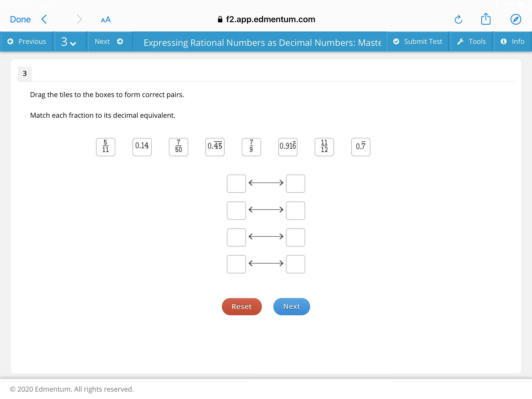532x399 pixels.
Task: Tap Done to close the browser
Action: tap(20, 19)
